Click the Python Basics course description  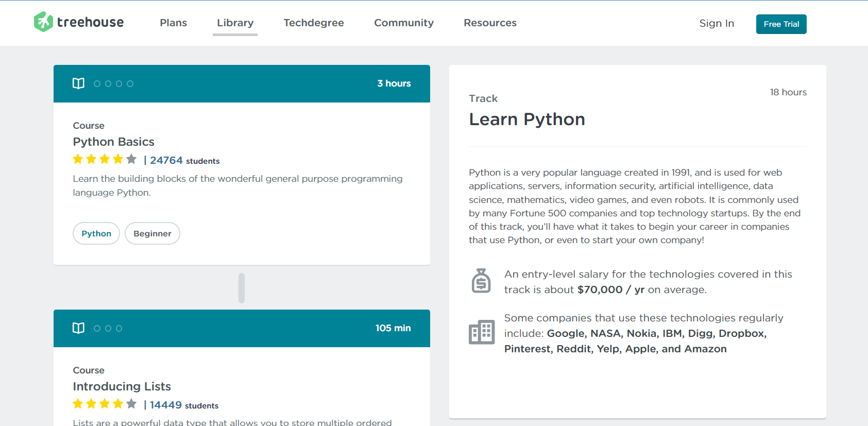[x=237, y=185]
